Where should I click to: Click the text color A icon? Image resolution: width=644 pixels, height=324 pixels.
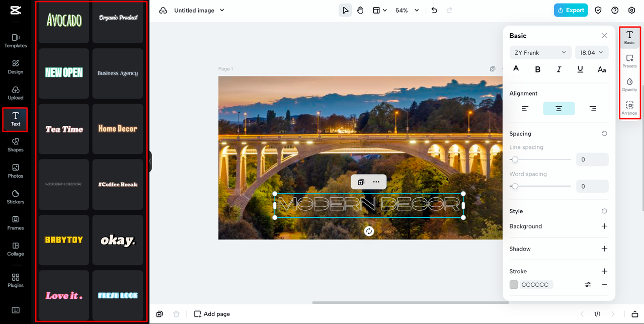(x=516, y=69)
